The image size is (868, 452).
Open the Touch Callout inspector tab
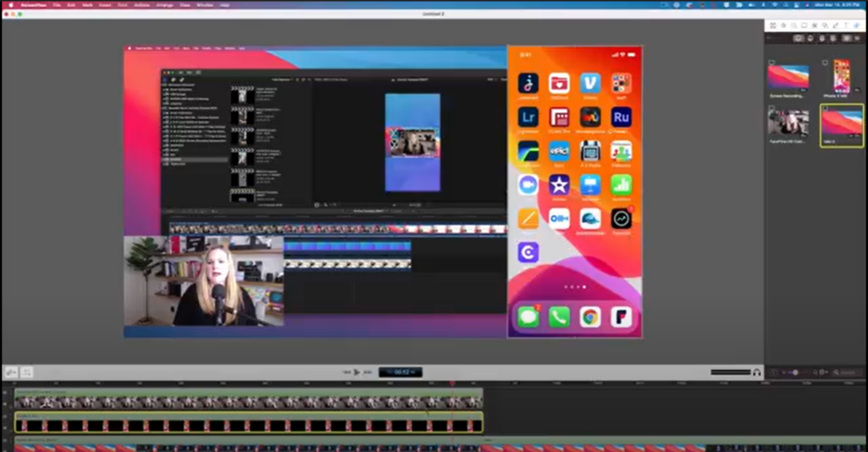825,25
